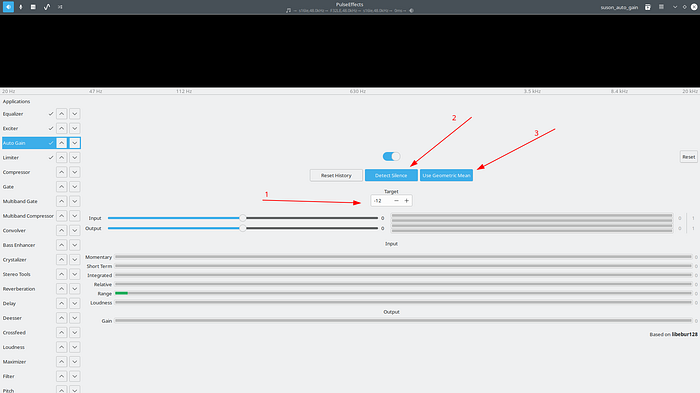This screenshot has height=393, width=700.
Task: Select Bass Enhancer in the effects list
Action: [19, 245]
